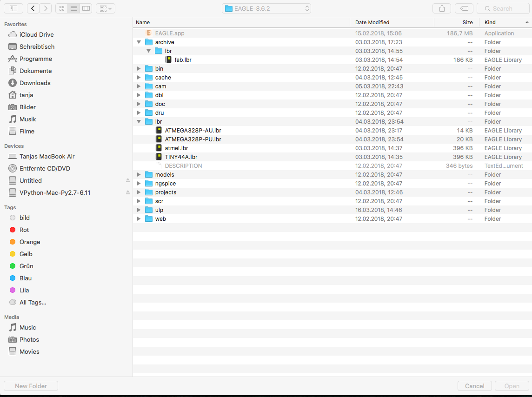Sort by the Kind column
Screen dimensions: 532x397
(505, 22)
